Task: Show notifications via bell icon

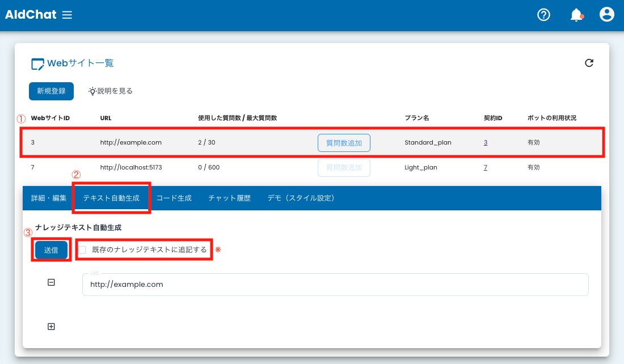Action: point(576,15)
